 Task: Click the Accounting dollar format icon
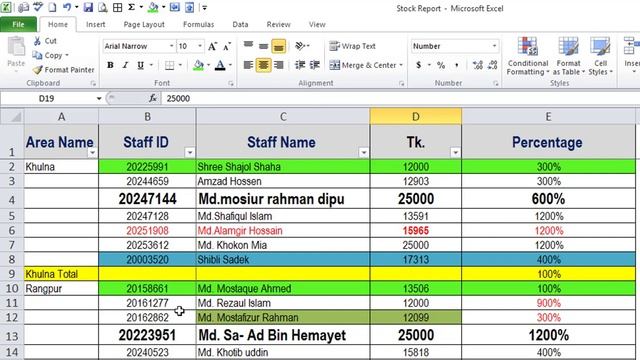click(419, 65)
